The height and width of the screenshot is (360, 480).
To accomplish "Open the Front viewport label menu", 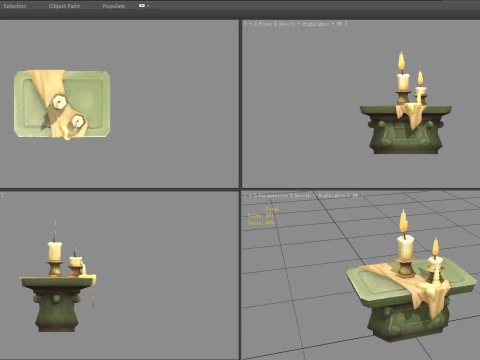I will [x=265, y=24].
